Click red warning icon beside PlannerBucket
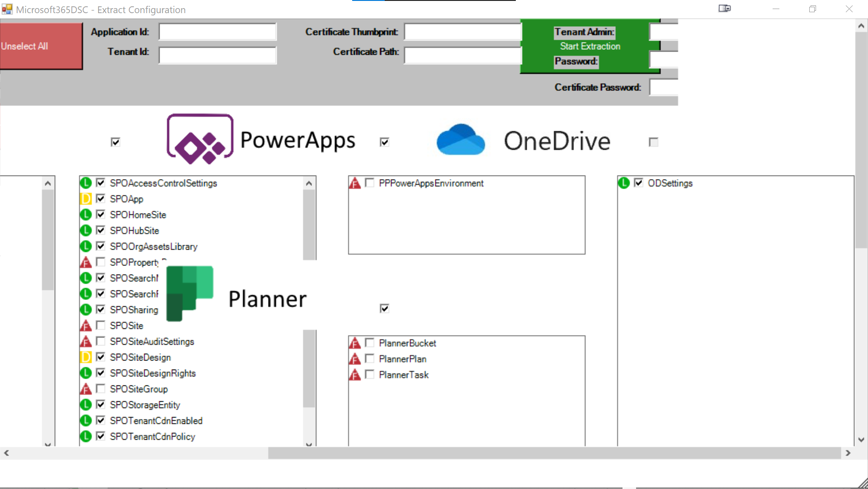This screenshot has height=489, width=868. (x=355, y=343)
